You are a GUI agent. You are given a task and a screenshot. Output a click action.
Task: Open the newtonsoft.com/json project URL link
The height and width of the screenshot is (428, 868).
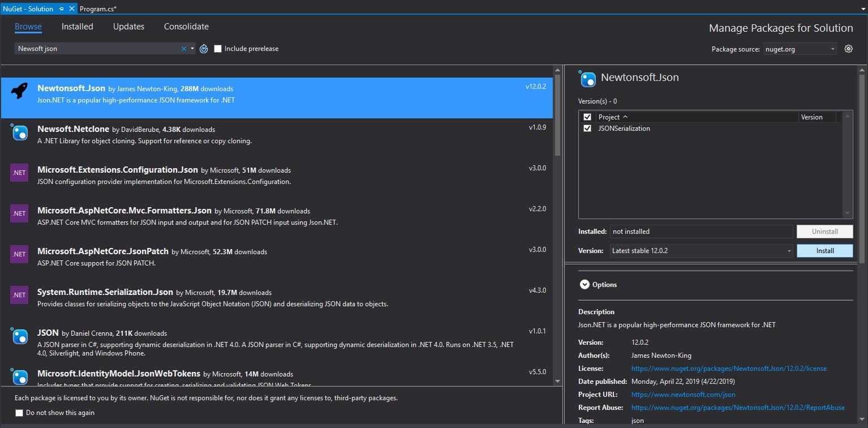point(682,394)
